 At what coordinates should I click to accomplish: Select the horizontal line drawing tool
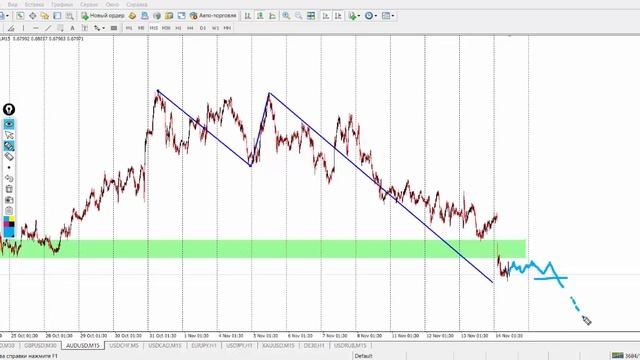pos(36,28)
